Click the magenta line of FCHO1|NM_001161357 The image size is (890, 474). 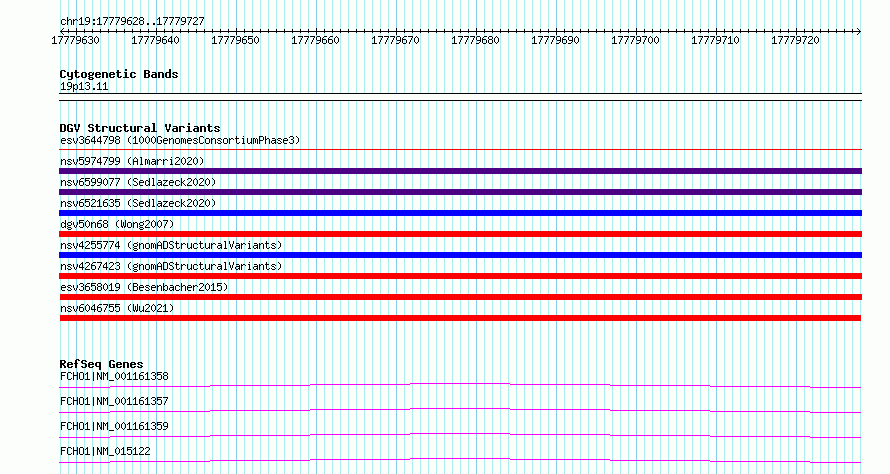[x=460, y=411]
